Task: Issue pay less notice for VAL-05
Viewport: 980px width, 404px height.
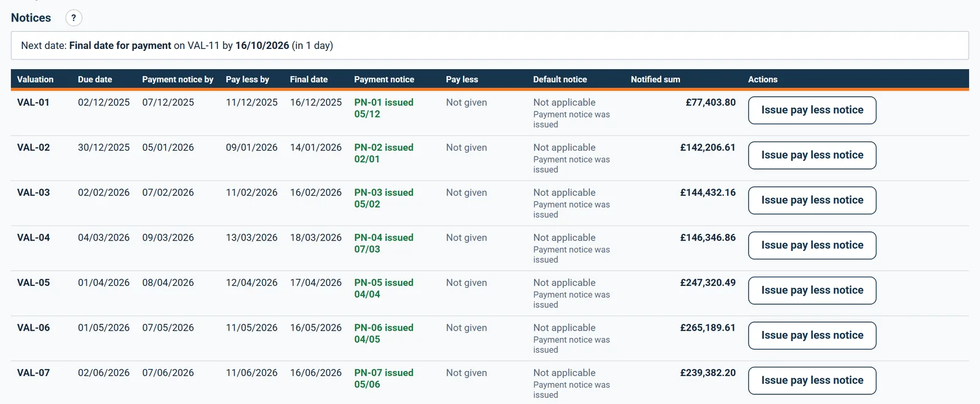Action: click(812, 290)
